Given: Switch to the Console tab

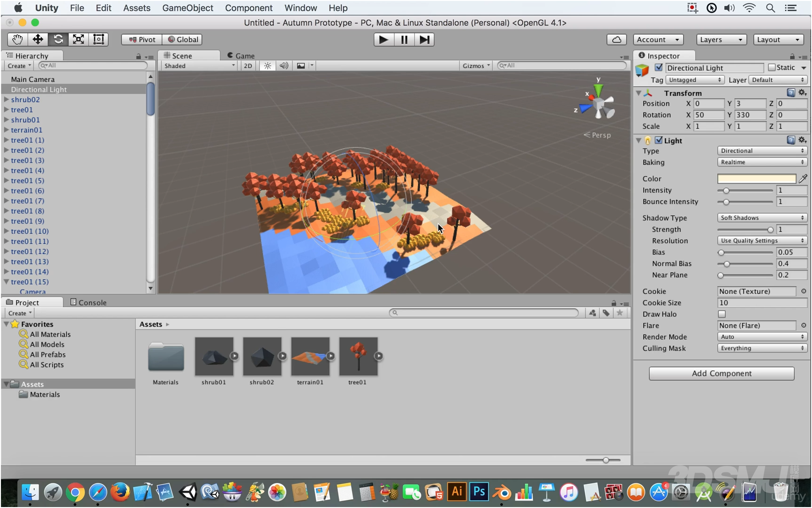Looking at the screenshot, I should pos(88,302).
